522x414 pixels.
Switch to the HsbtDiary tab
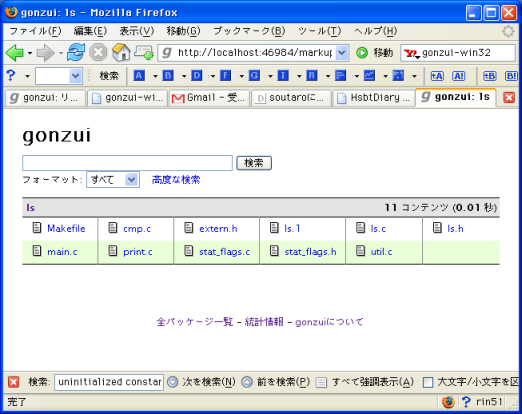click(373, 98)
